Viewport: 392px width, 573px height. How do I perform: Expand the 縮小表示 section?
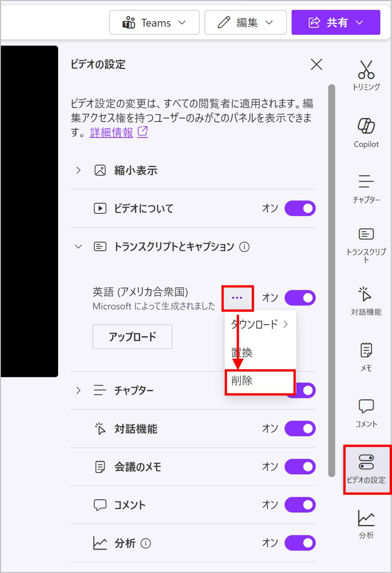(x=78, y=170)
